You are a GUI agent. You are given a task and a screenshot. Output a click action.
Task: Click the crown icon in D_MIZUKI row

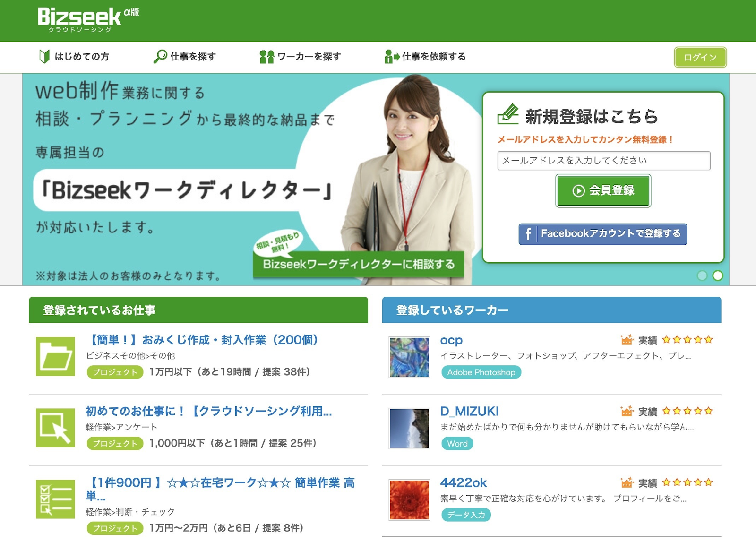627,411
